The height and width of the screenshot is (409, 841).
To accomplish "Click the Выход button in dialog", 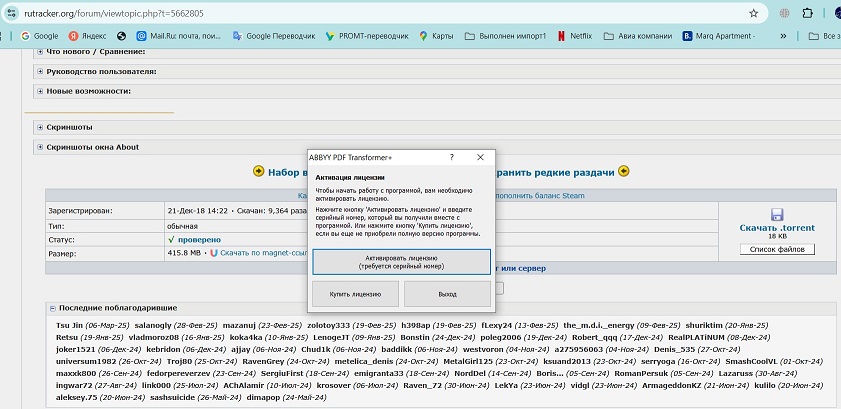I will (446, 294).
